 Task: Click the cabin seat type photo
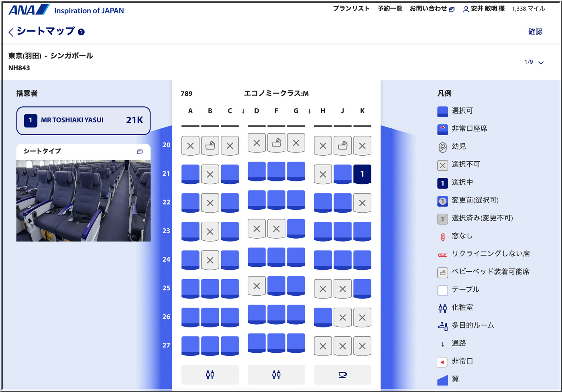click(x=83, y=201)
